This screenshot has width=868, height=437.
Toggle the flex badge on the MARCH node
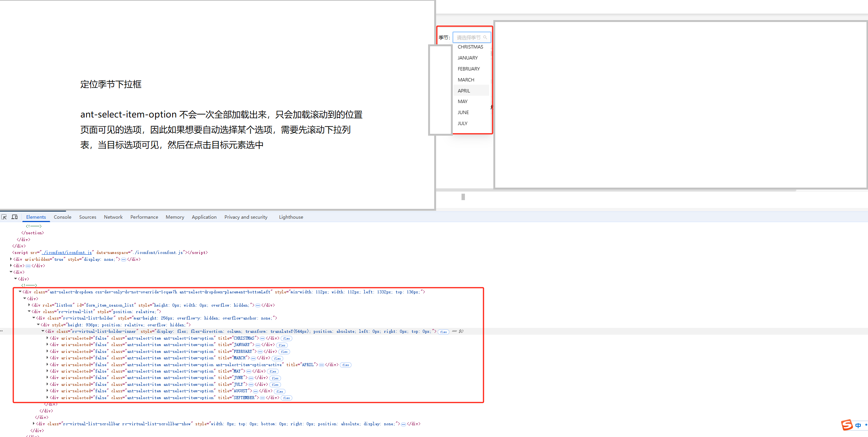(278, 359)
